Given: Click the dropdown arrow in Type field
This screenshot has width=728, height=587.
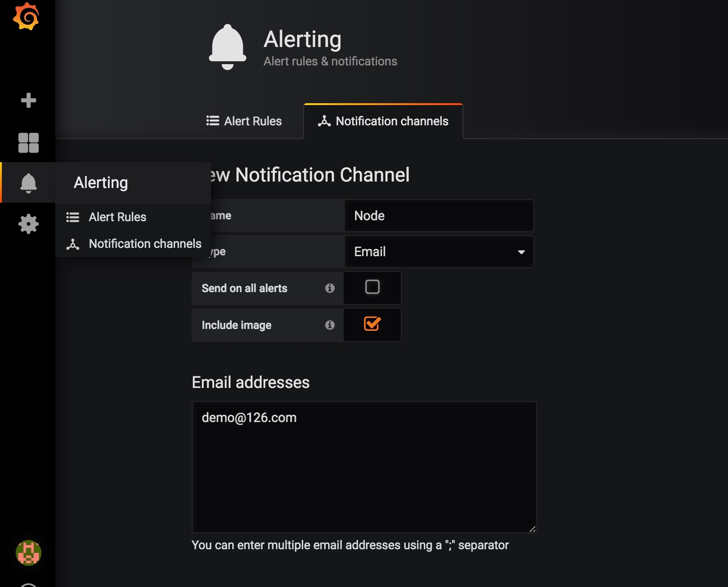Looking at the screenshot, I should pyautogui.click(x=521, y=252).
